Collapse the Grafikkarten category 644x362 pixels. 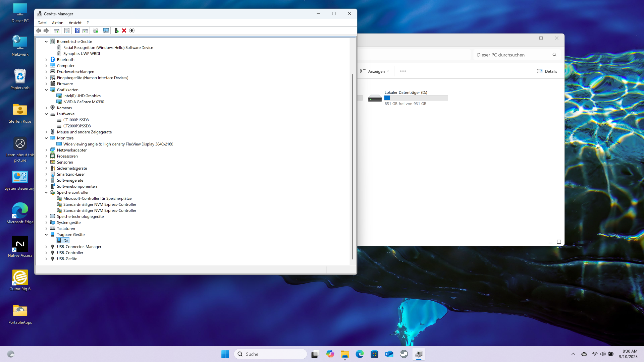[46, 90]
